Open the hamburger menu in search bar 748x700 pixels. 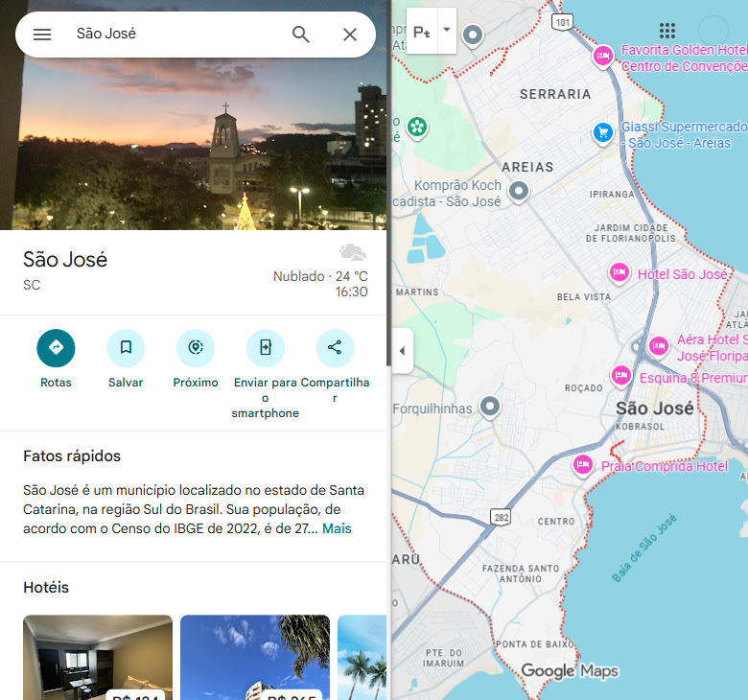(42, 35)
